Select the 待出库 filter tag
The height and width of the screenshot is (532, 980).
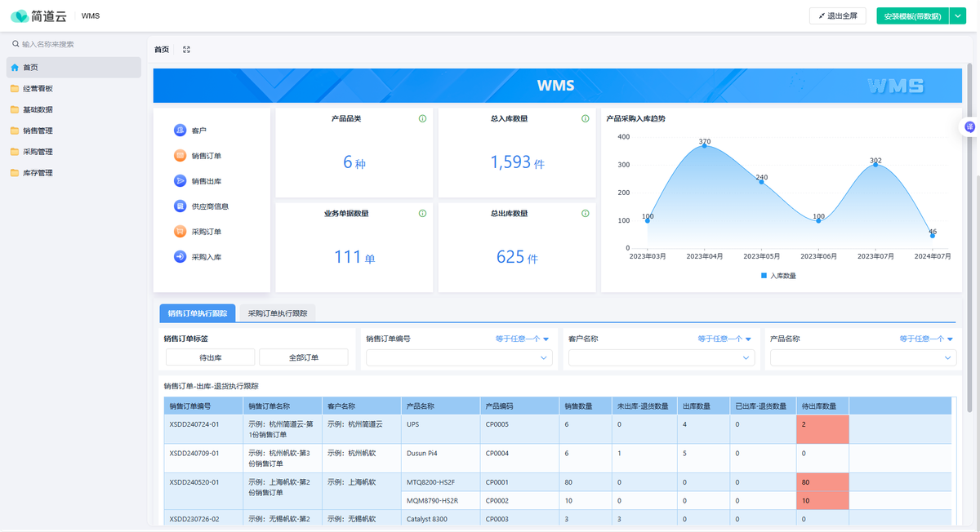211,357
